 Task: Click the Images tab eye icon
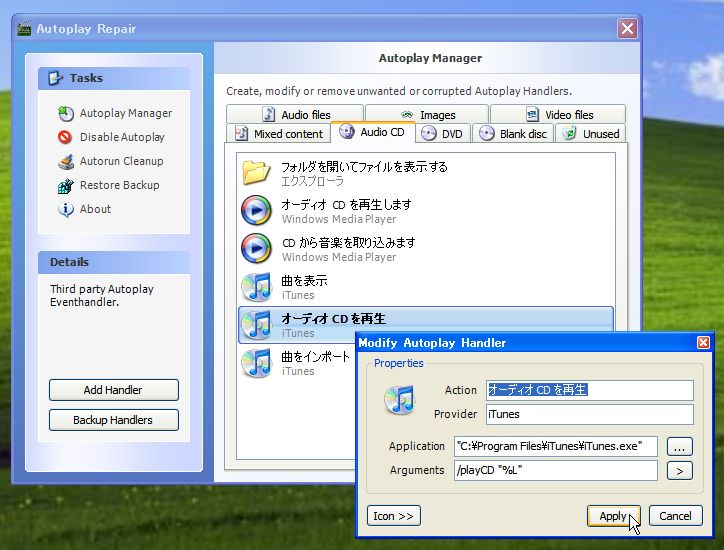[407, 114]
